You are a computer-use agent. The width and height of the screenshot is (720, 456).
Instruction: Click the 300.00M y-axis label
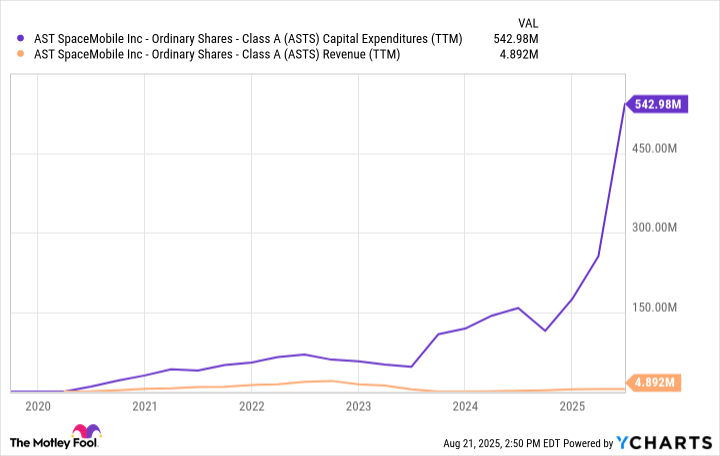[x=654, y=227]
